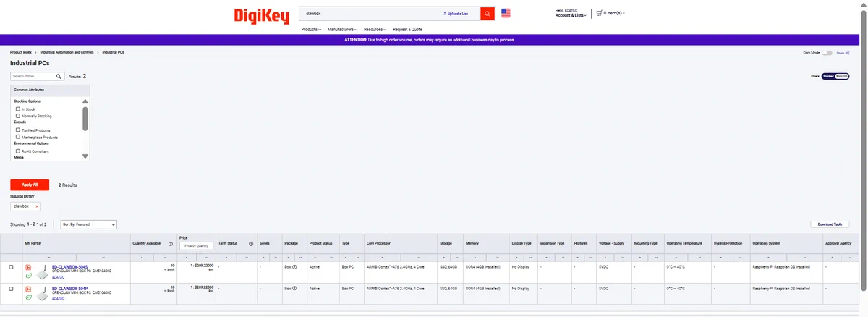Toggle Dark Mode switch

[x=827, y=53]
